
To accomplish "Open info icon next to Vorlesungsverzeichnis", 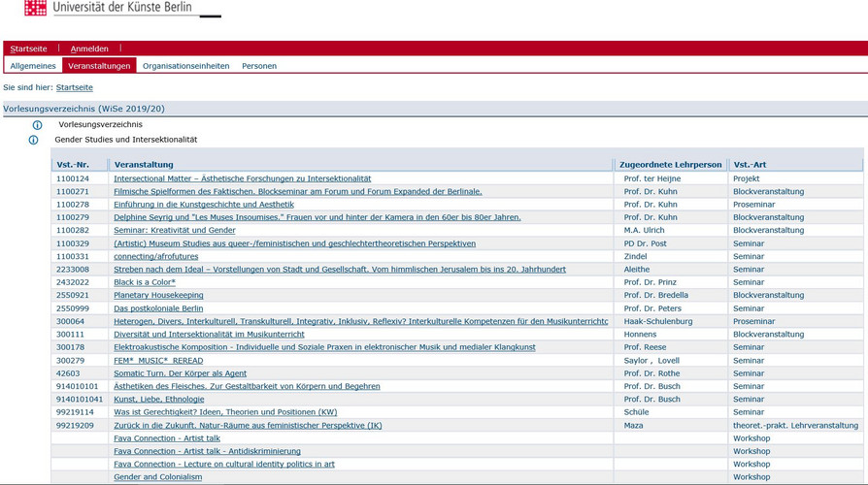I will point(37,125).
